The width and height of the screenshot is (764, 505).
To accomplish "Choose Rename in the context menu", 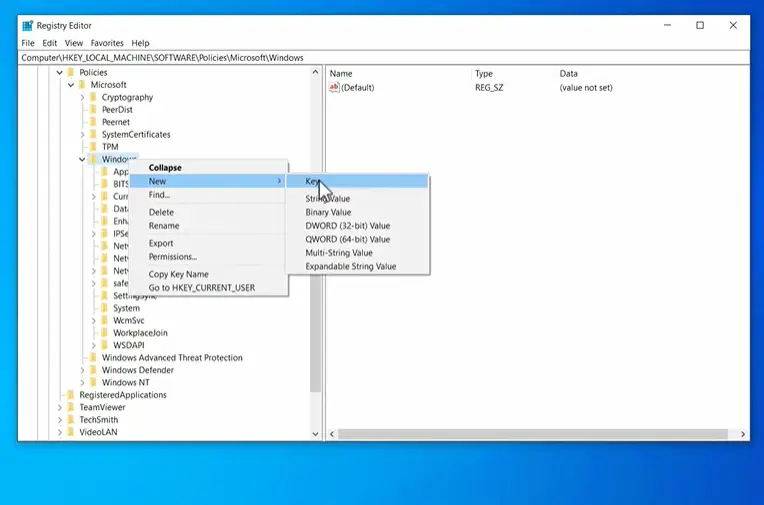I will [209, 226].
